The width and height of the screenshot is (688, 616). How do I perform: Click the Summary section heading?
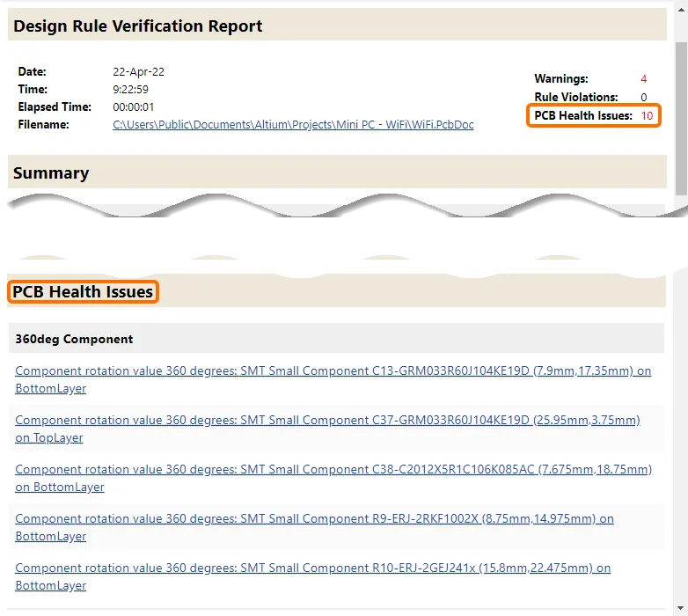click(51, 172)
